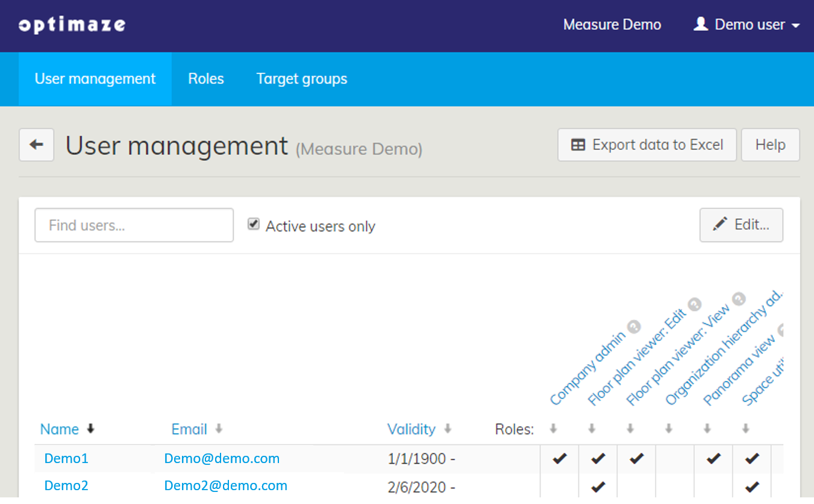Sort by Validity column arrow

click(448, 429)
